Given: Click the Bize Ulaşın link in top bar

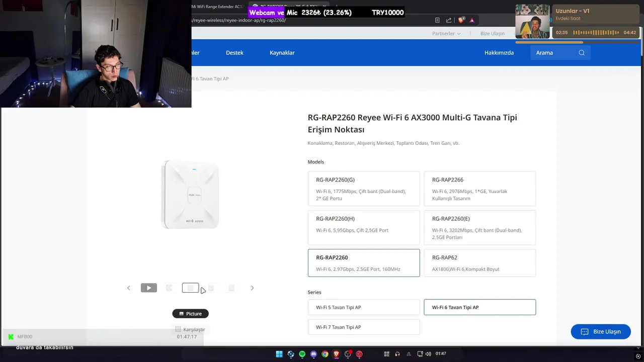Looking at the screenshot, I should pyautogui.click(x=493, y=34).
